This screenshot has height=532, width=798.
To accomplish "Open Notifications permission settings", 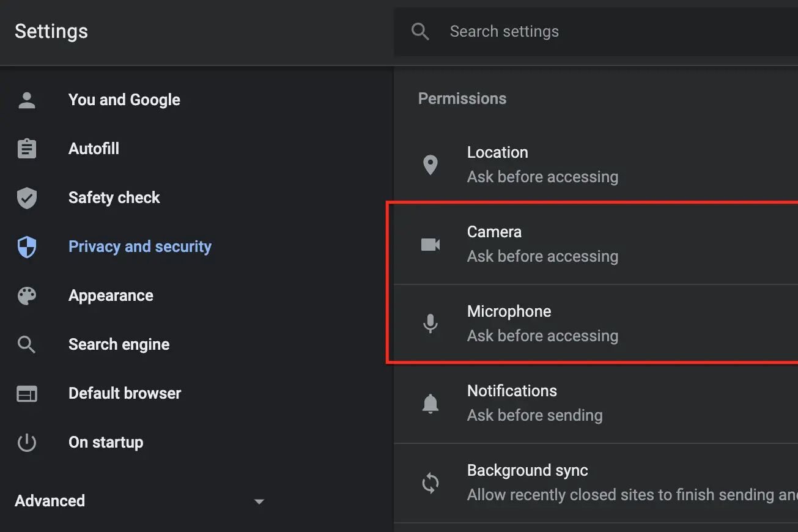I will coord(535,402).
